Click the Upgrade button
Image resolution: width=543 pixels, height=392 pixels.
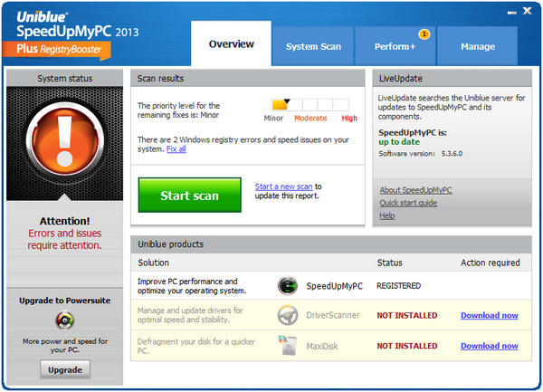[65, 369]
